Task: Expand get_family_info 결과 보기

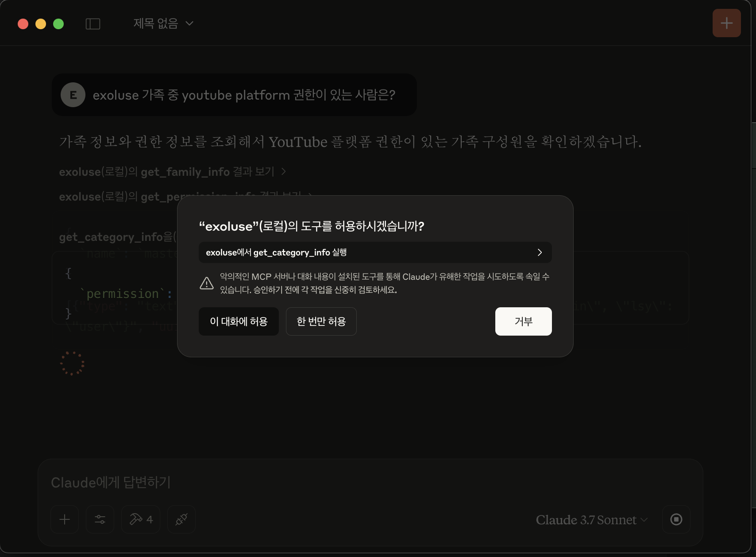Action: 173,171
